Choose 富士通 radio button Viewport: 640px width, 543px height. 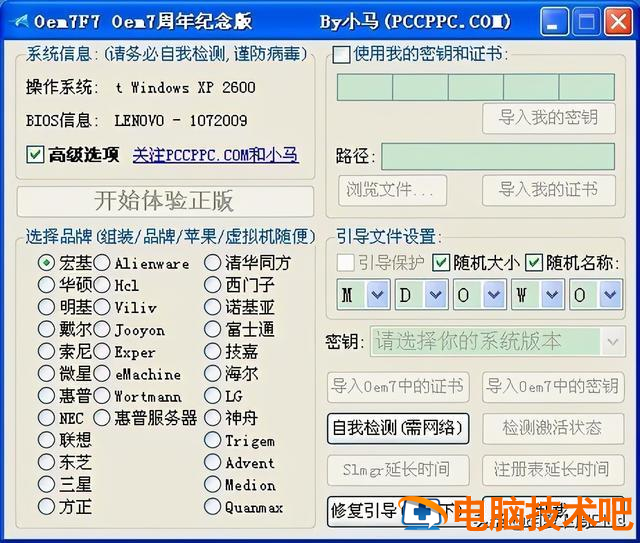click(213, 329)
